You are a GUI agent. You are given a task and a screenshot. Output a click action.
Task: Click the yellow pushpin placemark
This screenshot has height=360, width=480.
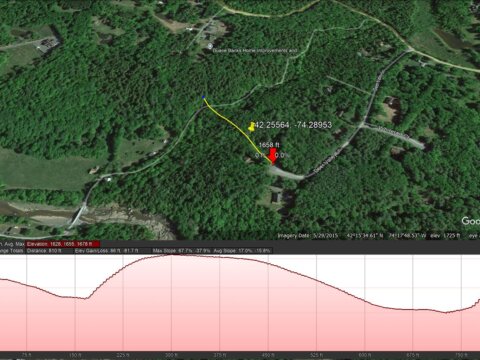point(252,127)
